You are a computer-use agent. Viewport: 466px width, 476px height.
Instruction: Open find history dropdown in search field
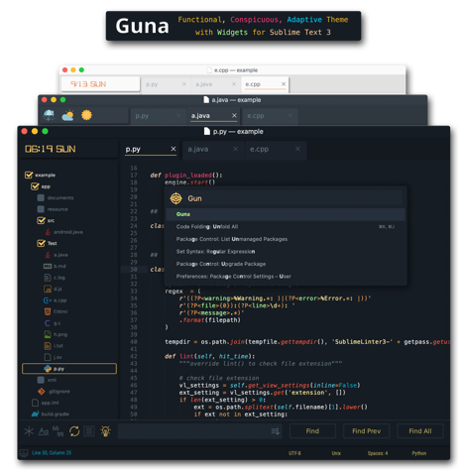pyautogui.click(x=276, y=431)
